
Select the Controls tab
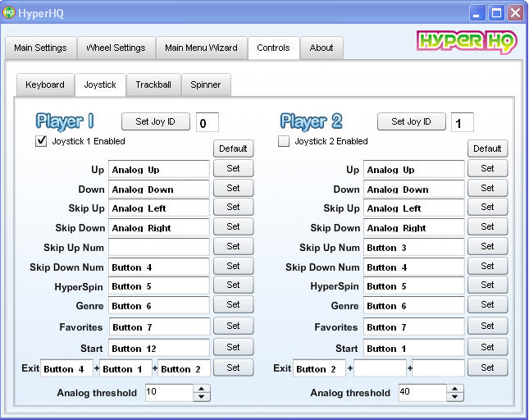[x=274, y=48]
